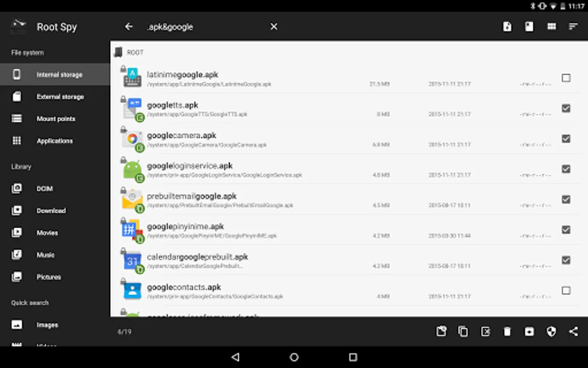Image resolution: width=588 pixels, height=368 pixels.
Task: Cut selected files with bottom toolbar
Action: pos(441,332)
